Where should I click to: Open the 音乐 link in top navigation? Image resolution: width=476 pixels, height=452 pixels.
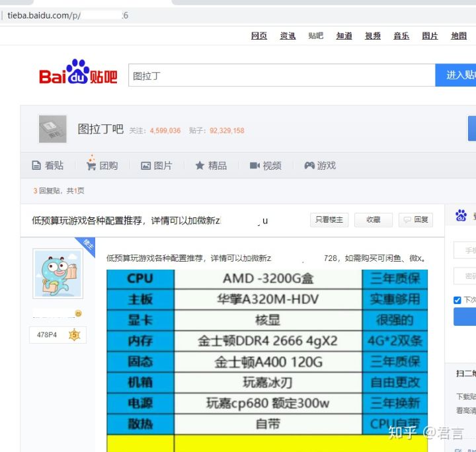coord(401,36)
